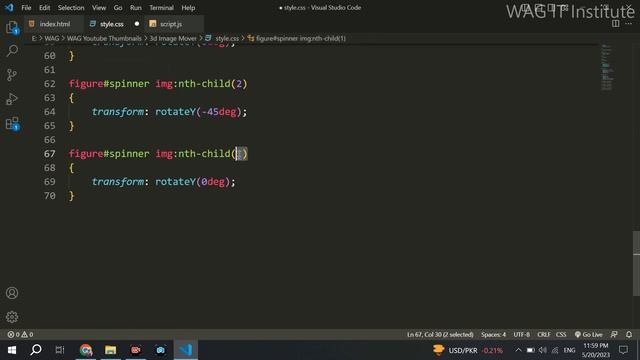The width and height of the screenshot is (640, 360).
Task: Open the Terminal menu
Action: click(x=161, y=8)
